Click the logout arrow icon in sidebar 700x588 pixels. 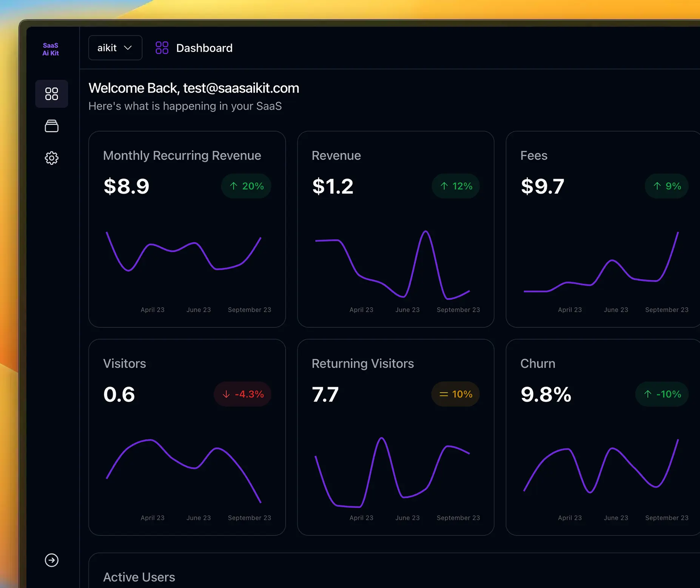click(x=52, y=560)
